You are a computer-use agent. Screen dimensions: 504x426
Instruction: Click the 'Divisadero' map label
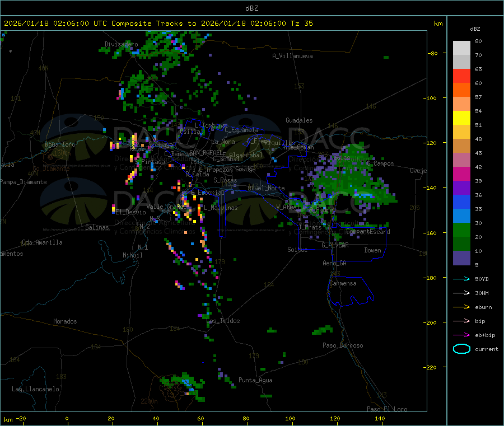point(121,44)
